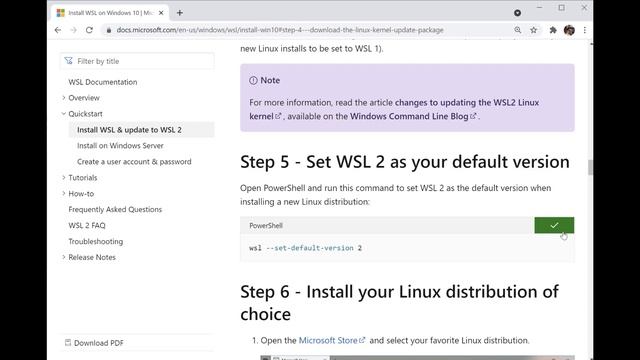This screenshot has width=640, height=360.
Task: Click the filter funnel icon
Action: pyautogui.click(x=68, y=61)
